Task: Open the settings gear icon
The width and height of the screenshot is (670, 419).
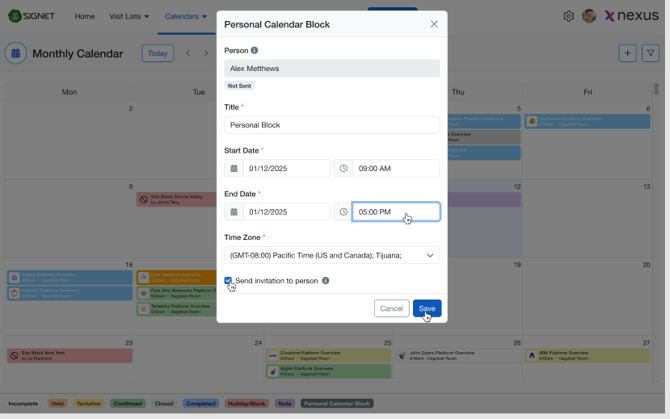Action: pyautogui.click(x=568, y=16)
